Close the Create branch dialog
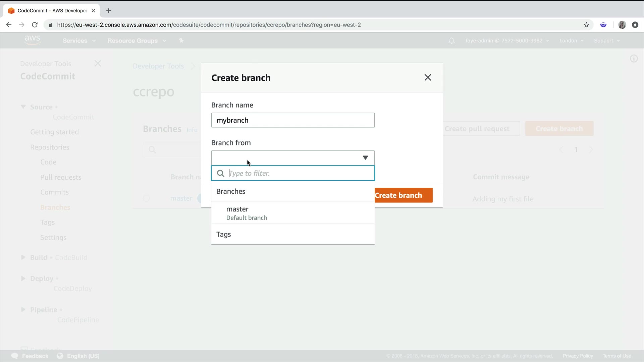 coord(427,78)
